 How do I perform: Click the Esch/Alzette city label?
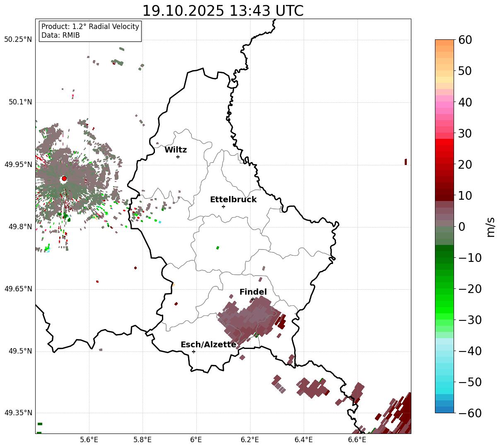click(208, 345)
